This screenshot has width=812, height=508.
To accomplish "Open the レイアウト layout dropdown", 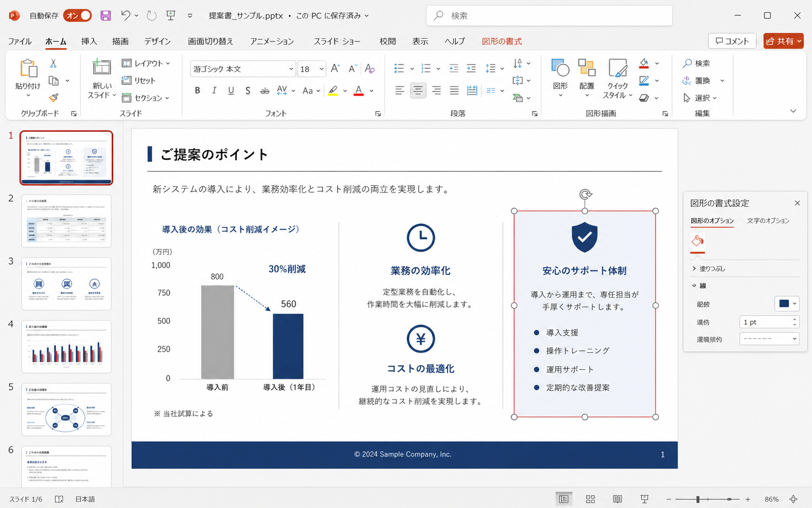I will pyautogui.click(x=146, y=63).
